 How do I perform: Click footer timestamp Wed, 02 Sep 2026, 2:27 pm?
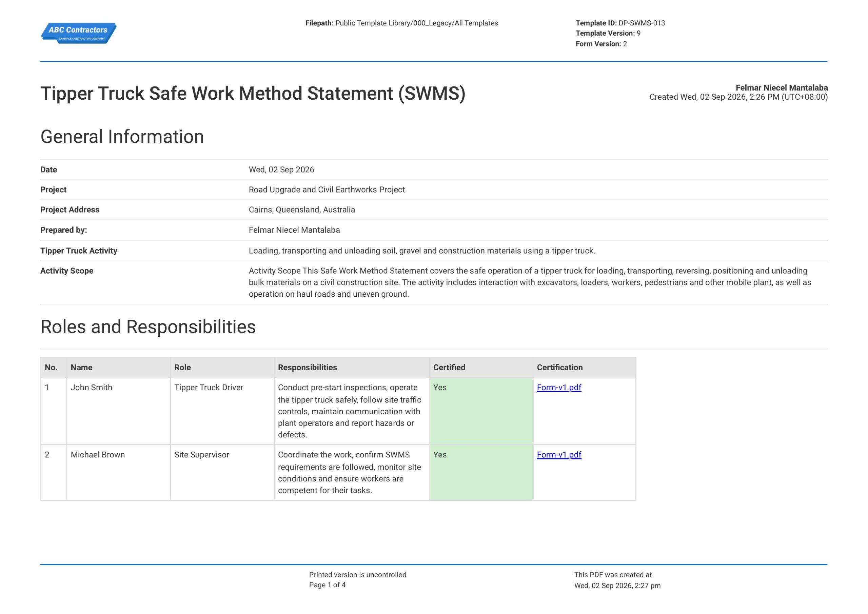tap(617, 586)
